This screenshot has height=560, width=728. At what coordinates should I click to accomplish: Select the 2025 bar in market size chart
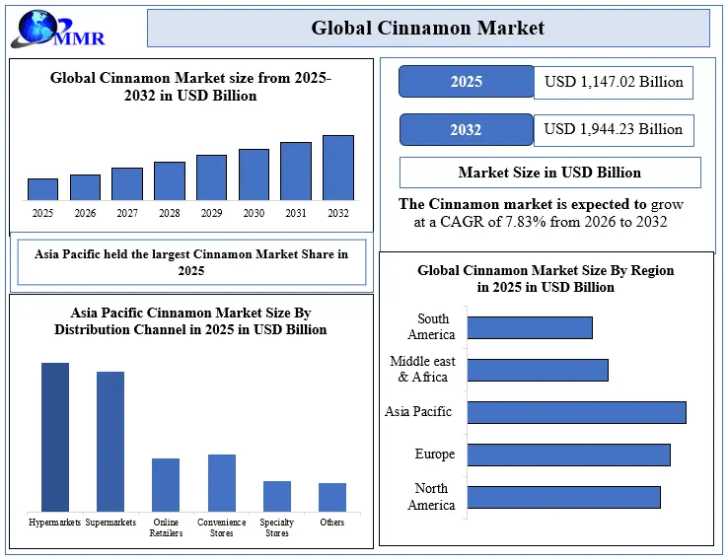point(42,189)
